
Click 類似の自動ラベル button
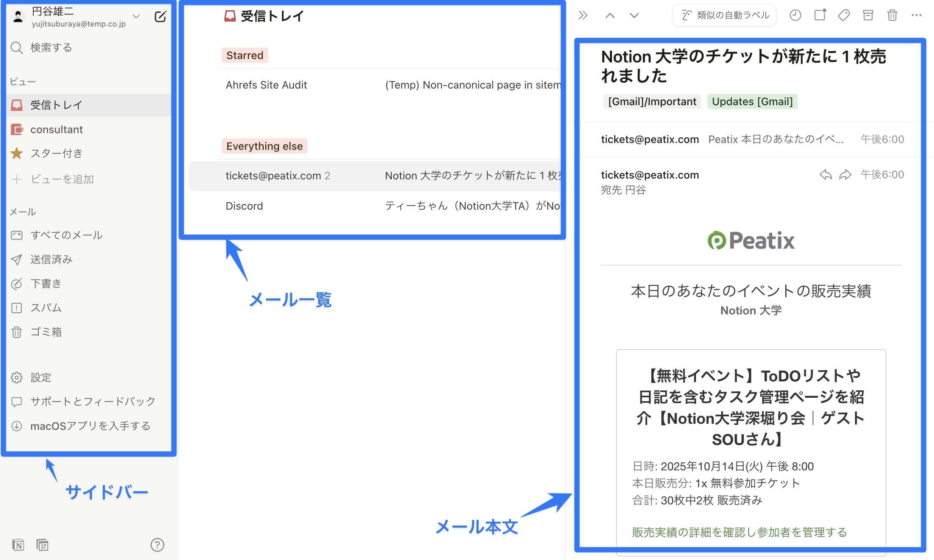tap(724, 16)
